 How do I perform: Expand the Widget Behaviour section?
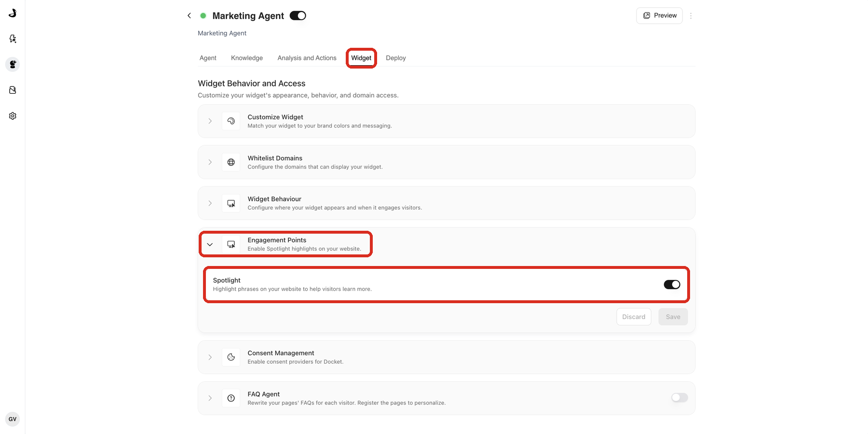(446, 203)
